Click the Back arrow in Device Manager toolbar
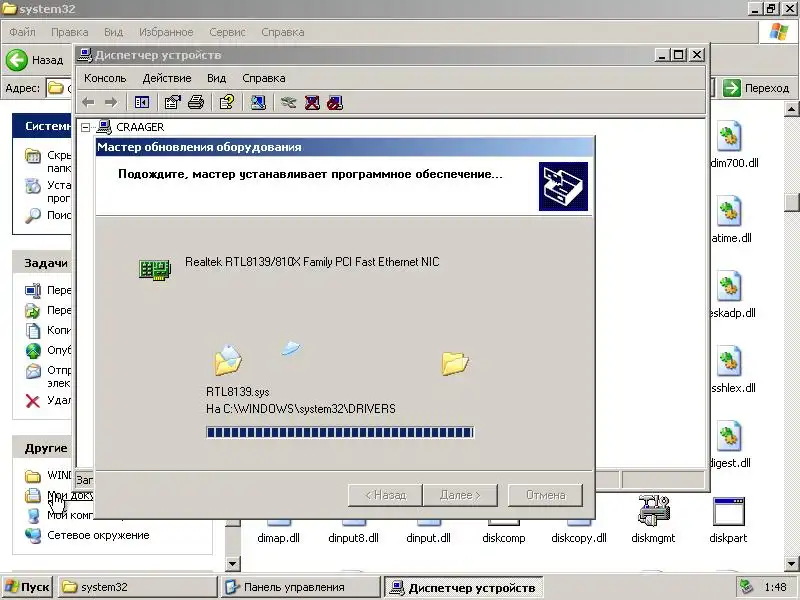The image size is (800, 600). [88, 103]
